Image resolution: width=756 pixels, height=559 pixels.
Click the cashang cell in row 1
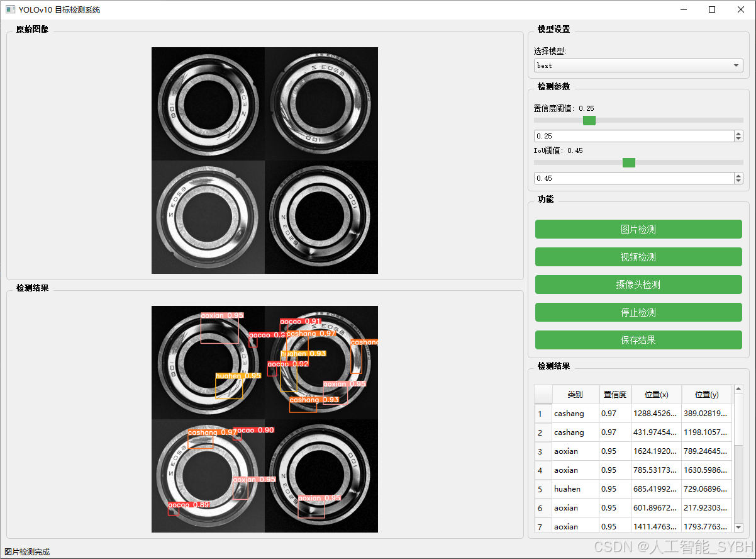[x=575, y=414]
